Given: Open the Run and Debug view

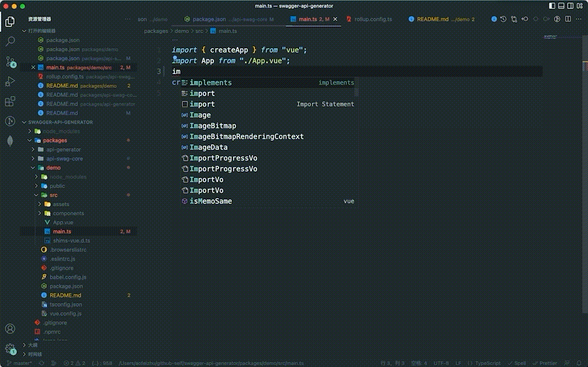Looking at the screenshot, I should (x=10, y=81).
